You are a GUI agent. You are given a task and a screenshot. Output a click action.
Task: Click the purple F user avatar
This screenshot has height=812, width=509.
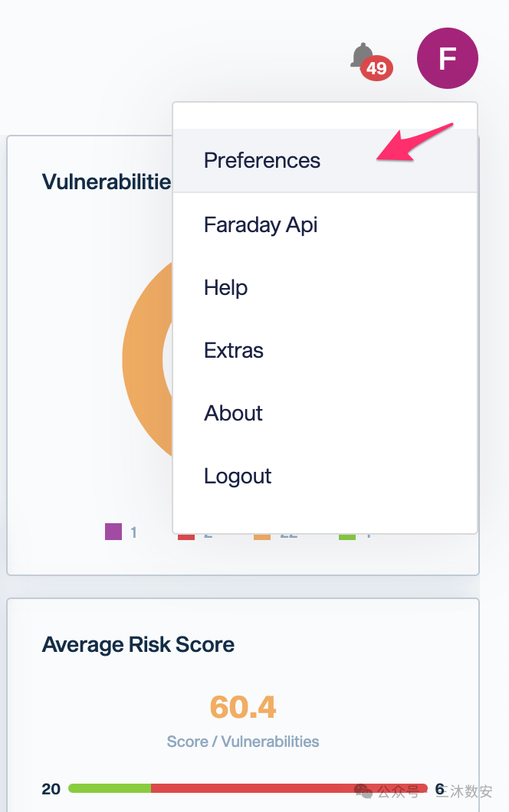[x=447, y=58]
